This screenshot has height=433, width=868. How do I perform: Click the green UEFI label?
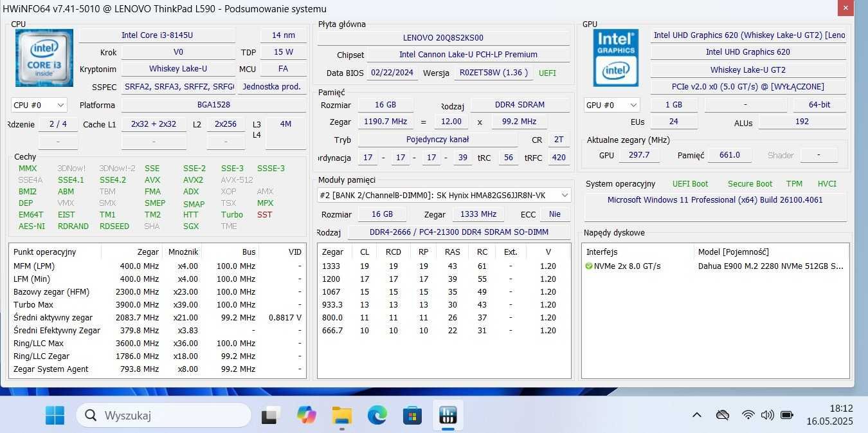(547, 73)
